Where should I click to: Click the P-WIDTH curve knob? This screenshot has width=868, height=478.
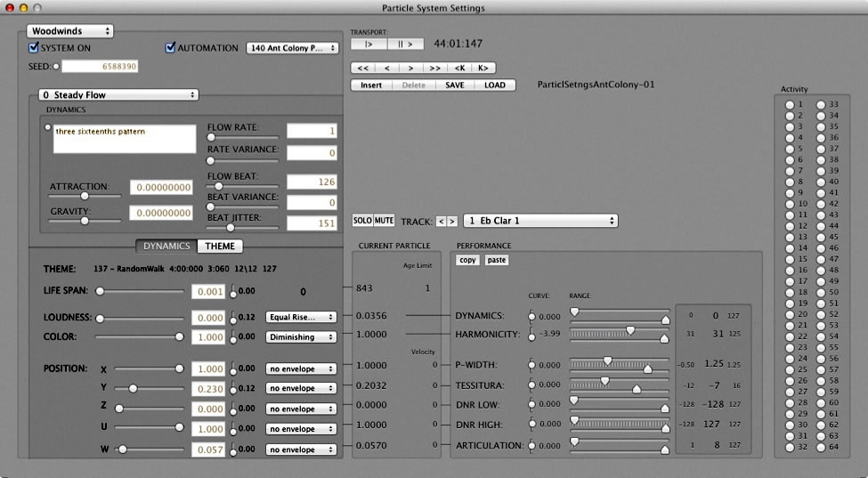click(x=531, y=365)
